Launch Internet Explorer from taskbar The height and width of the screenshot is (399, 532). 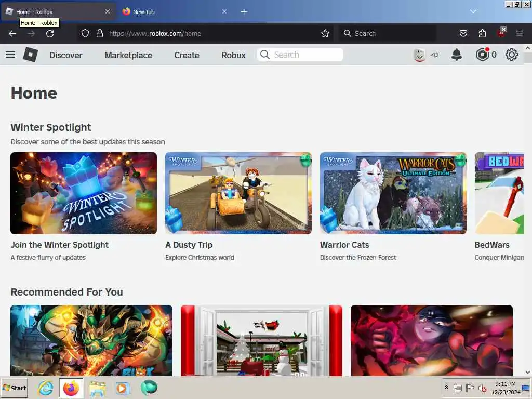45,388
